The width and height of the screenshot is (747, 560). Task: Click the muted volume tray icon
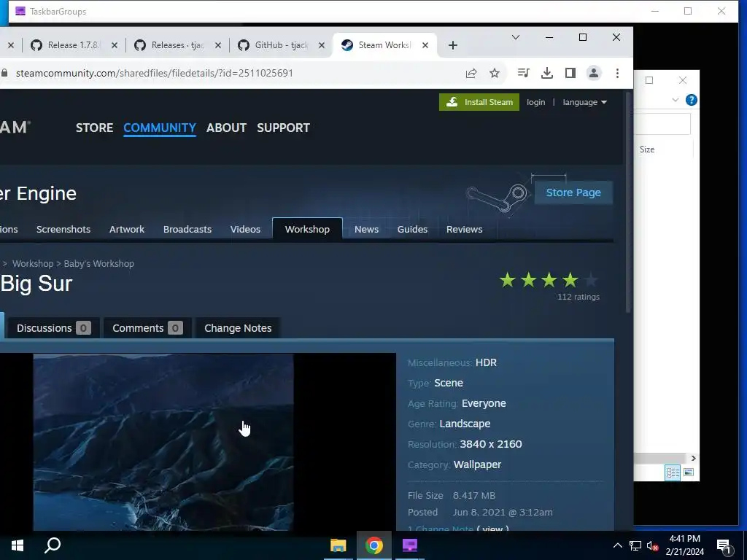[652, 545]
